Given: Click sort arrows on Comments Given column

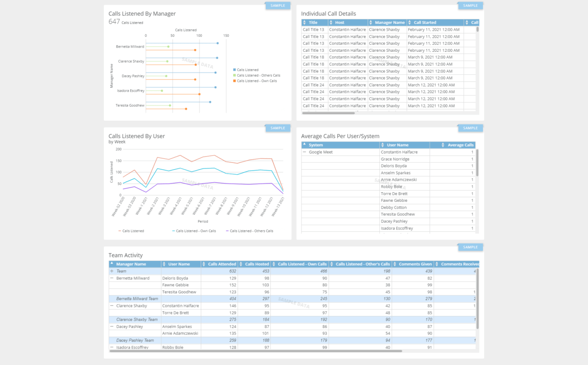Looking at the screenshot, I should coord(395,264).
